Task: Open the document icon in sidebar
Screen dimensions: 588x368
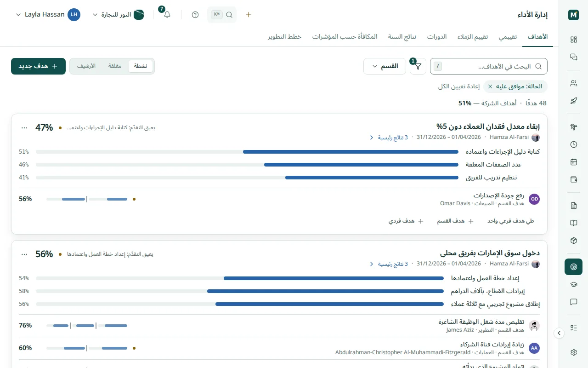Action: [x=573, y=206]
